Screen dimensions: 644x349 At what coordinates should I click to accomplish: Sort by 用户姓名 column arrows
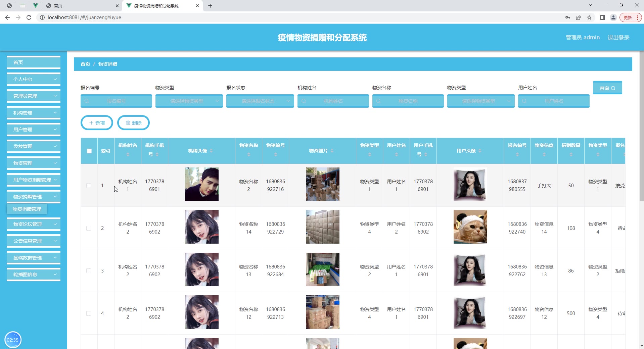[396, 154]
